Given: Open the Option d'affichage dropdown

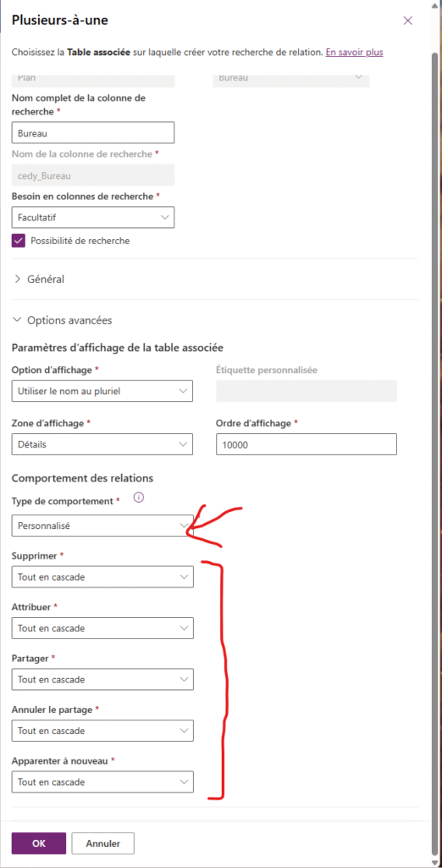Looking at the screenshot, I should pyautogui.click(x=102, y=391).
